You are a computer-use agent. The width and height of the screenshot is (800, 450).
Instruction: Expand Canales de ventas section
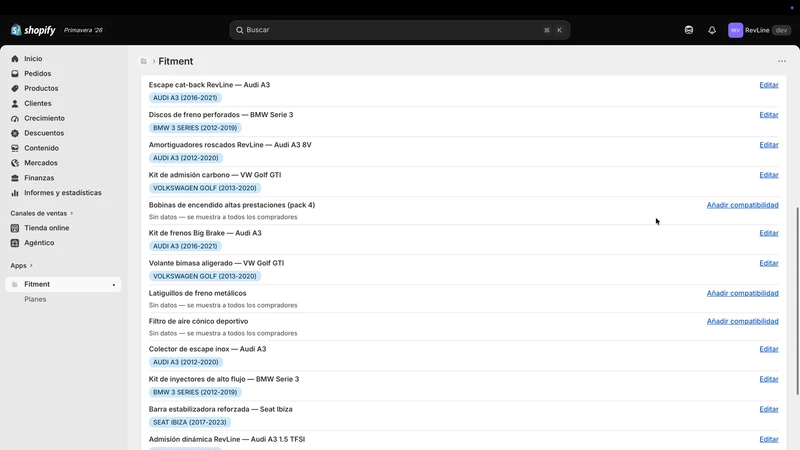tap(42, 213)
